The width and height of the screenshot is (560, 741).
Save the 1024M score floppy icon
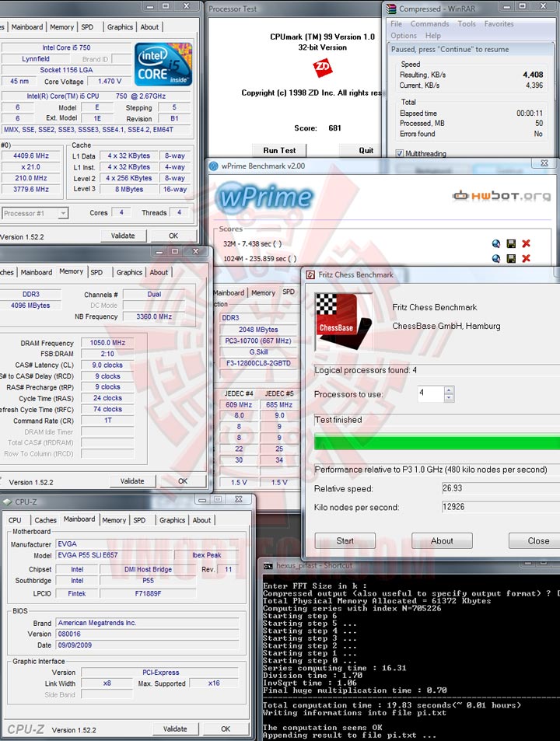511,258
